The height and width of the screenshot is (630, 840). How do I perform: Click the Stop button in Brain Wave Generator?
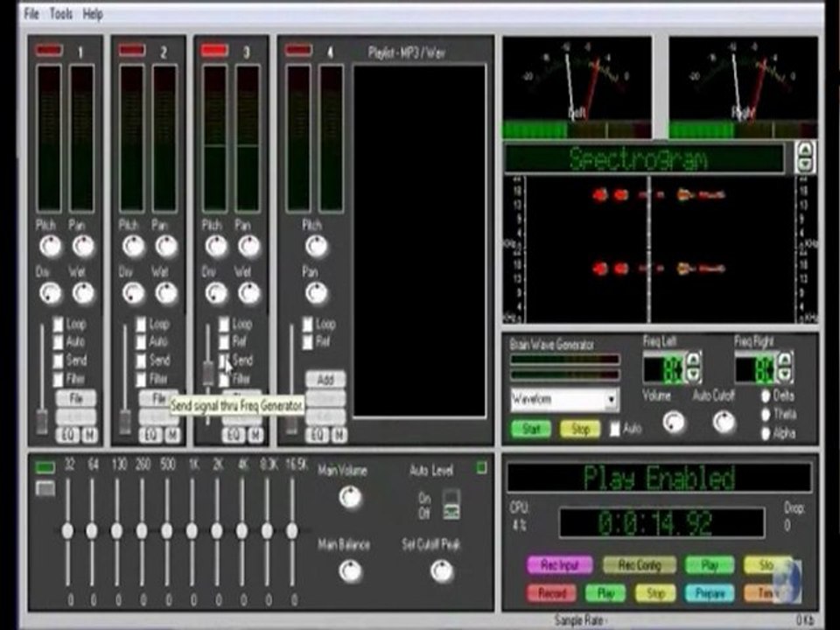coord(580,429)
